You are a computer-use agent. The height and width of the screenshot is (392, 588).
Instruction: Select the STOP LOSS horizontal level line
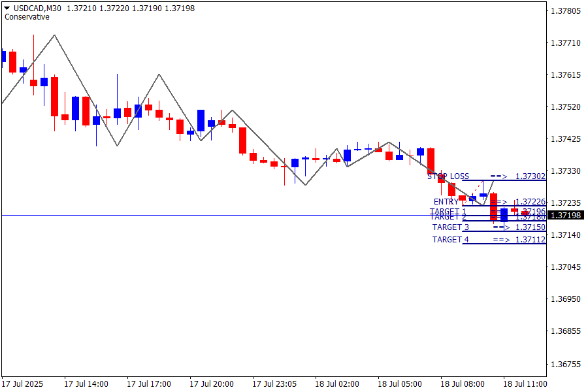[x=504, y=180]
